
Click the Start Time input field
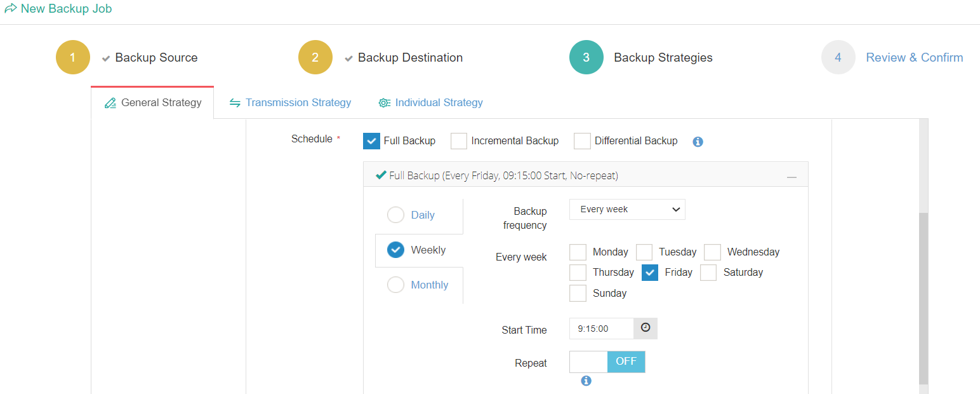point(601,329)
